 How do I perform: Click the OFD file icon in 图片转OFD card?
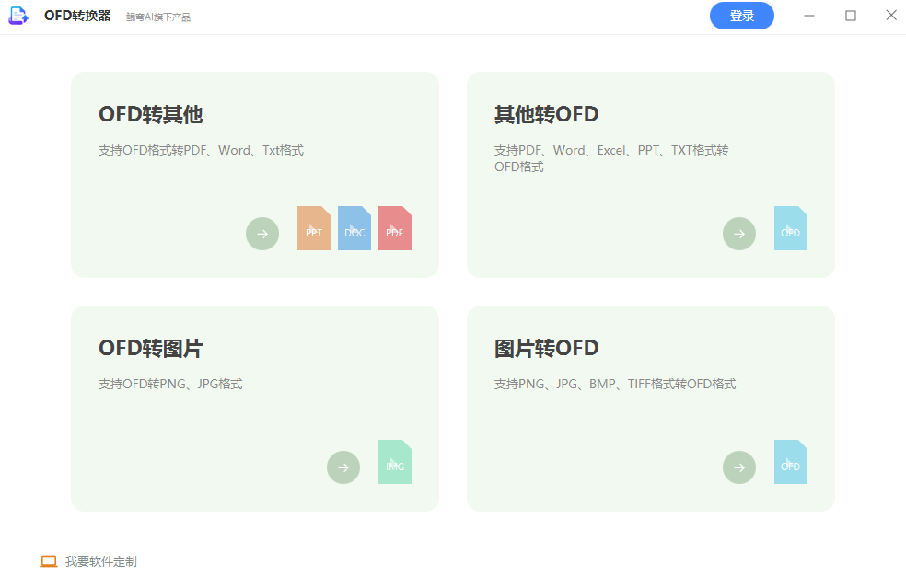(x=790, y=462)
